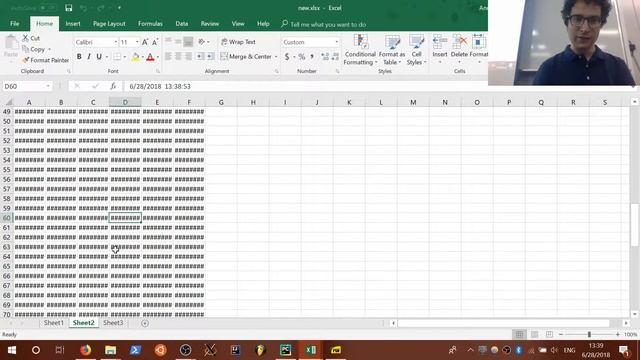Select column G header
This screenshot has width=640, height=360.
click(x=221, y=102)
